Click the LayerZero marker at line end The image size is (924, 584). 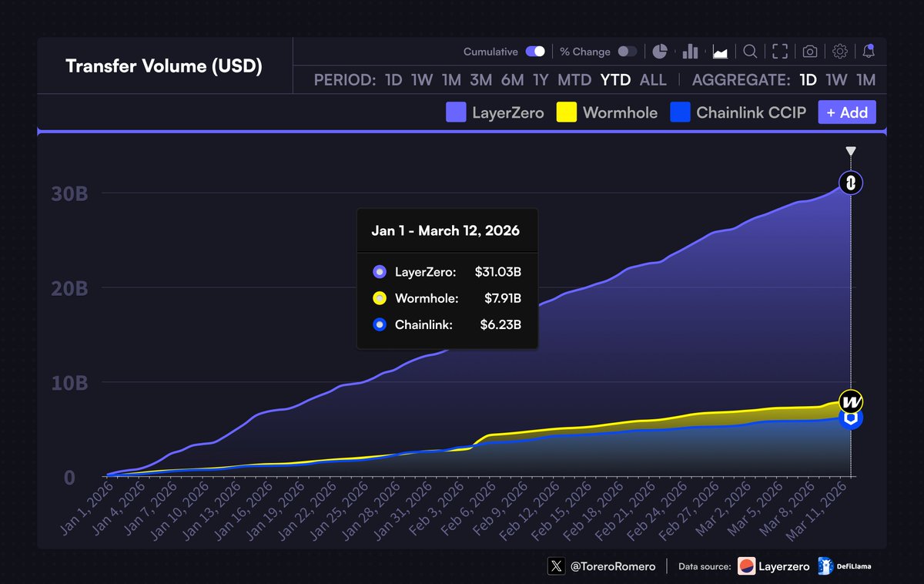click(851, 183)
